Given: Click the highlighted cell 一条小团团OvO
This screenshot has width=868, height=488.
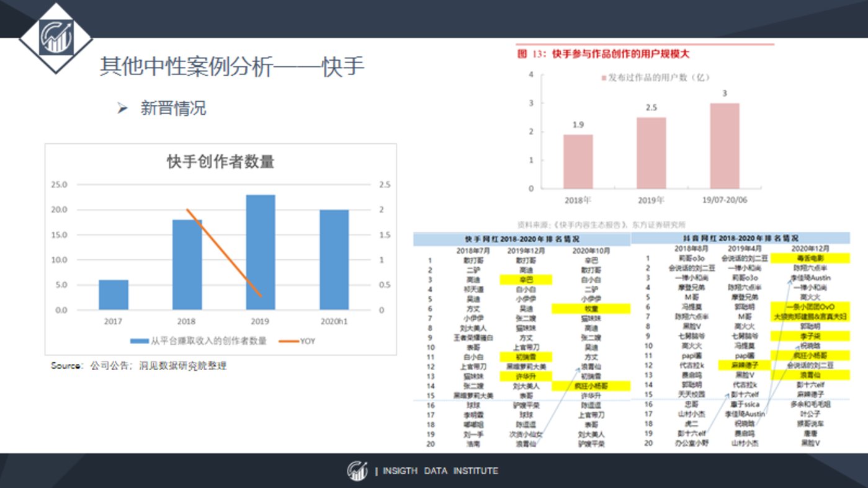Looking at the screenshot, I should 810,307.
